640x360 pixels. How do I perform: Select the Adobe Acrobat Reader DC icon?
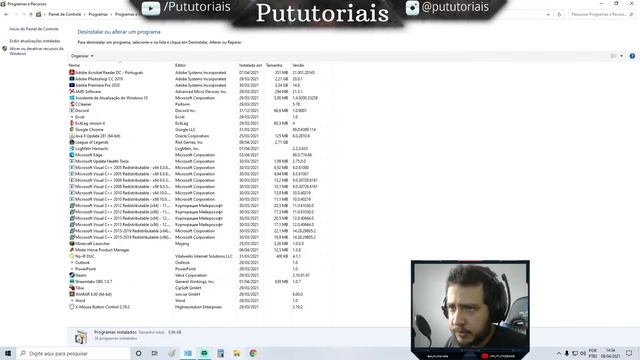tap(72, 73)
